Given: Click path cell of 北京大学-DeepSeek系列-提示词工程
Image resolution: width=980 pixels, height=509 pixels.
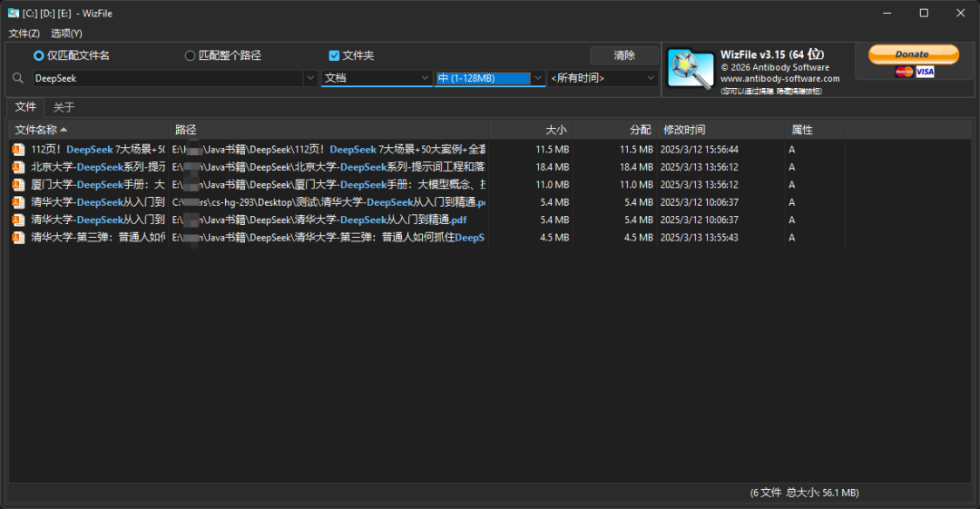Looking at the screenshot, I should click(x=328, y=167).
